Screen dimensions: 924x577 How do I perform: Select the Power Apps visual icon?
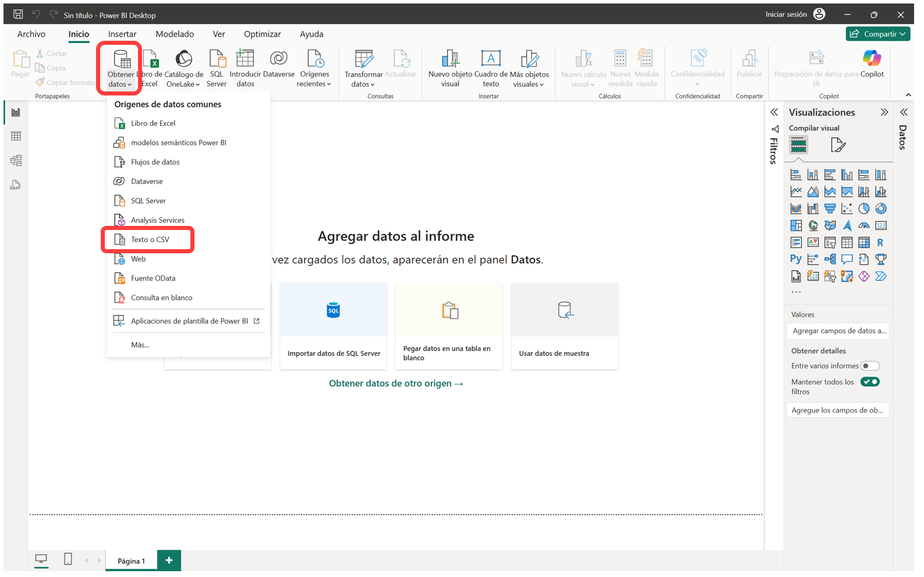click(x=863, y=276)
